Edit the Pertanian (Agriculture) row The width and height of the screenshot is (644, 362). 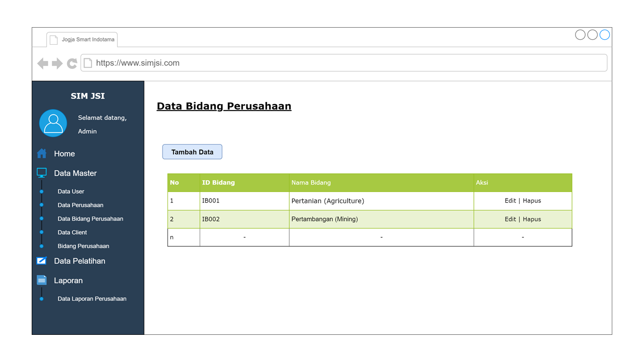[x=510, y=201]
